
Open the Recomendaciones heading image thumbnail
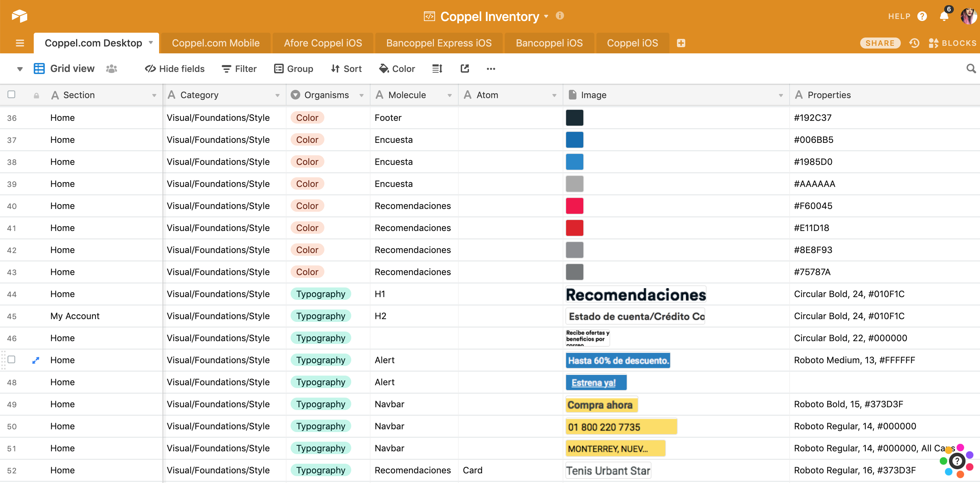[x=635, y=294]
